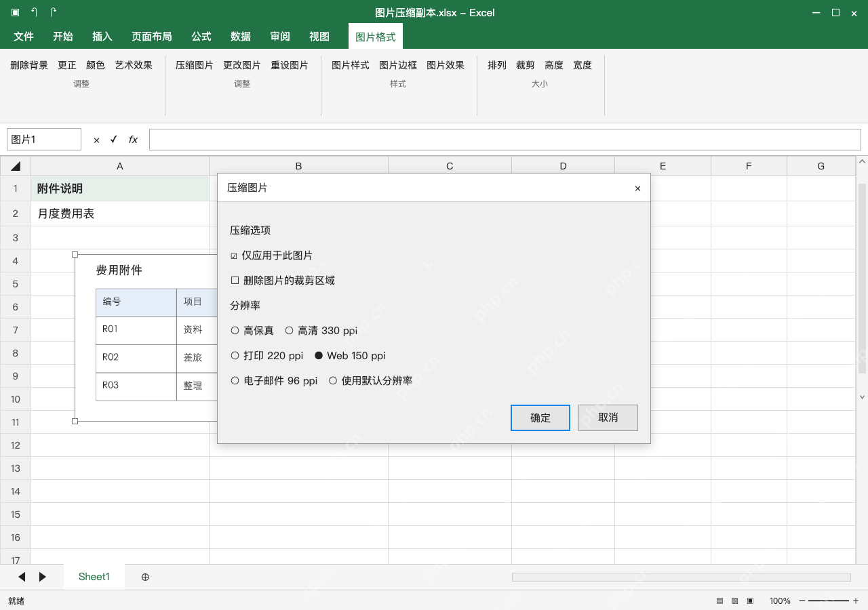868x610 pixels.
Task: Select the Sheet1 sheet tab
Action: [94, 577]
